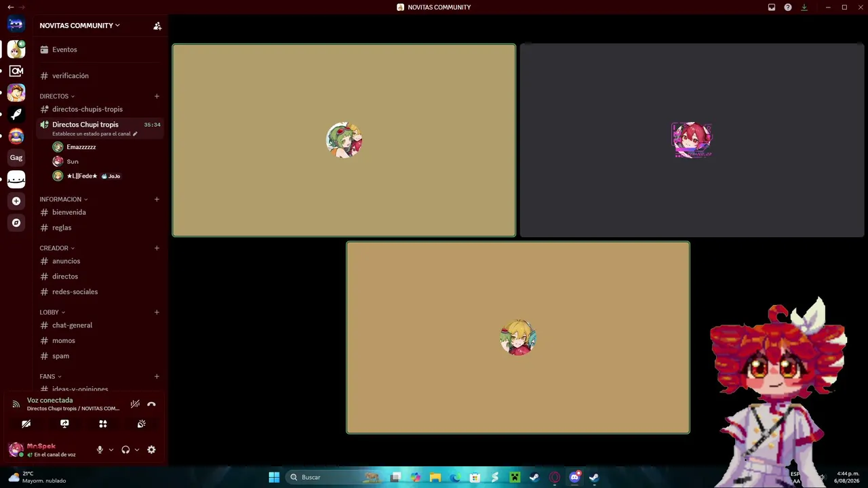Viewport: 868px width, 488px height.
Task: Create a channel in DIRECTOS category
Action: (157, 96)
